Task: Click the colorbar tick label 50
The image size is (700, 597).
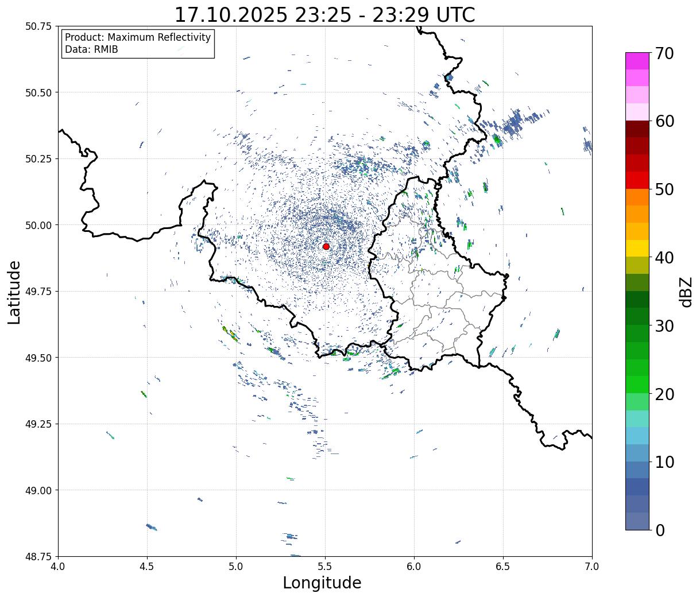Action: 664,189
